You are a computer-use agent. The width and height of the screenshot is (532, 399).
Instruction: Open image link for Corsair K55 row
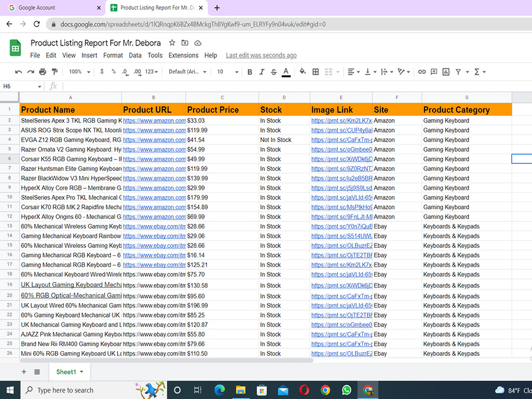point(342,159)
